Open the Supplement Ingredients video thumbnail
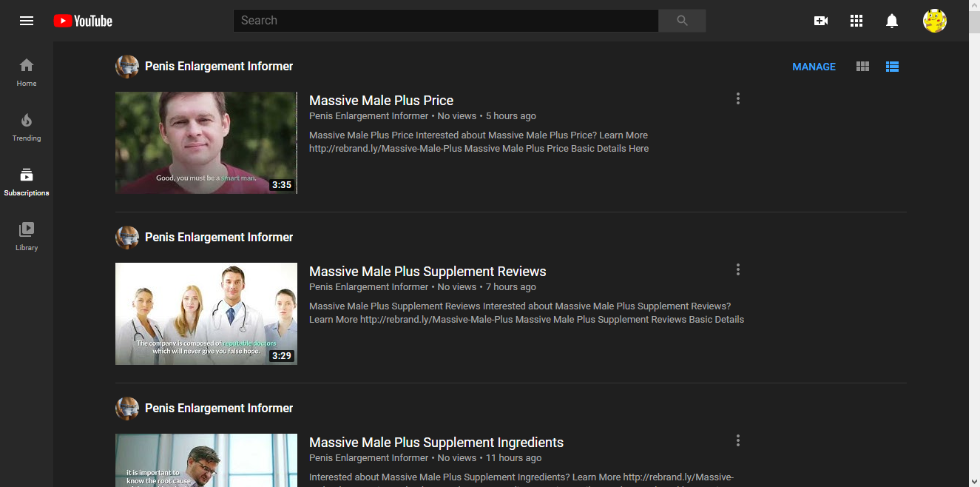 pyautogui.click(x=206, y=460)
